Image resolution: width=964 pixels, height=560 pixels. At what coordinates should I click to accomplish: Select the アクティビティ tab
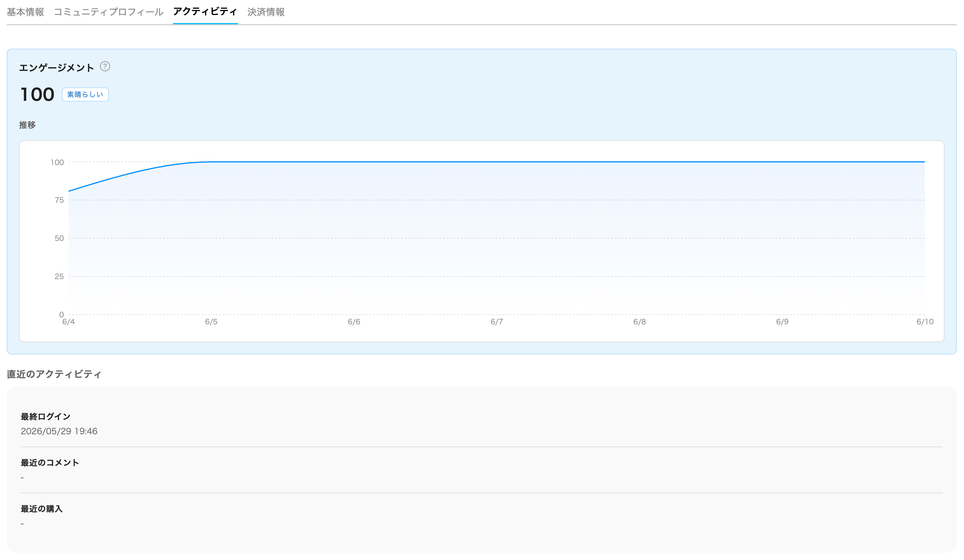tap(205, 12)
